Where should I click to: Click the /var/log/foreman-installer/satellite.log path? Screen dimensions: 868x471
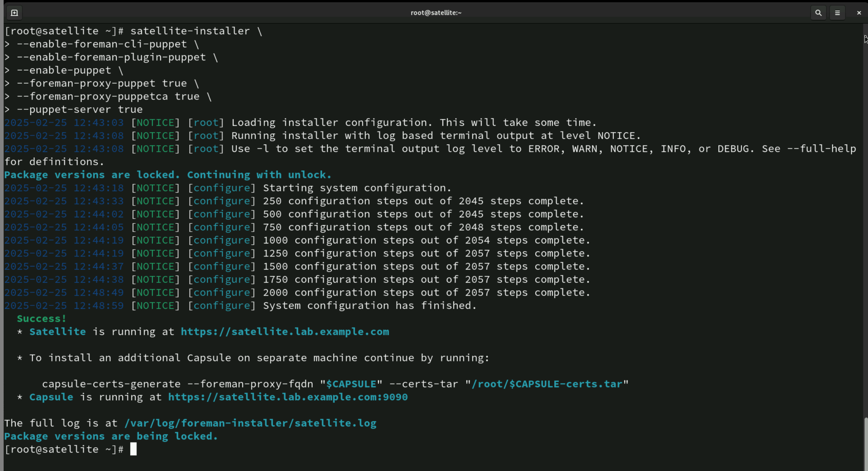(250, 423)
